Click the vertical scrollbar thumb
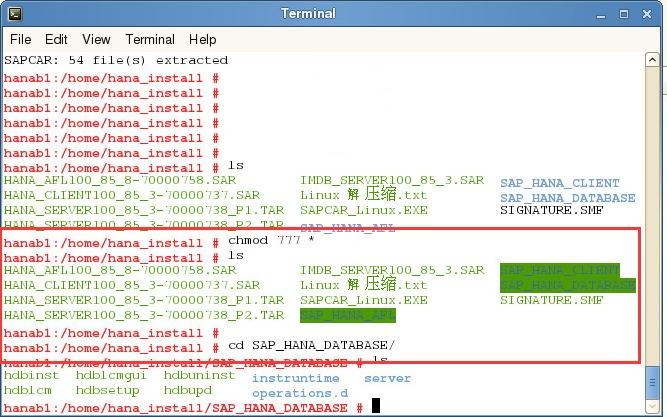 coord(652,383)
